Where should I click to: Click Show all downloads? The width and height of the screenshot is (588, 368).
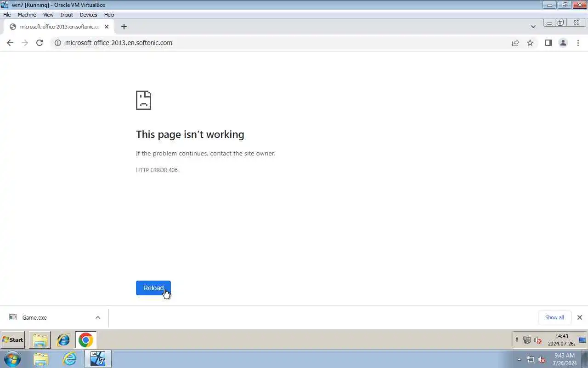tap(554, 317)
